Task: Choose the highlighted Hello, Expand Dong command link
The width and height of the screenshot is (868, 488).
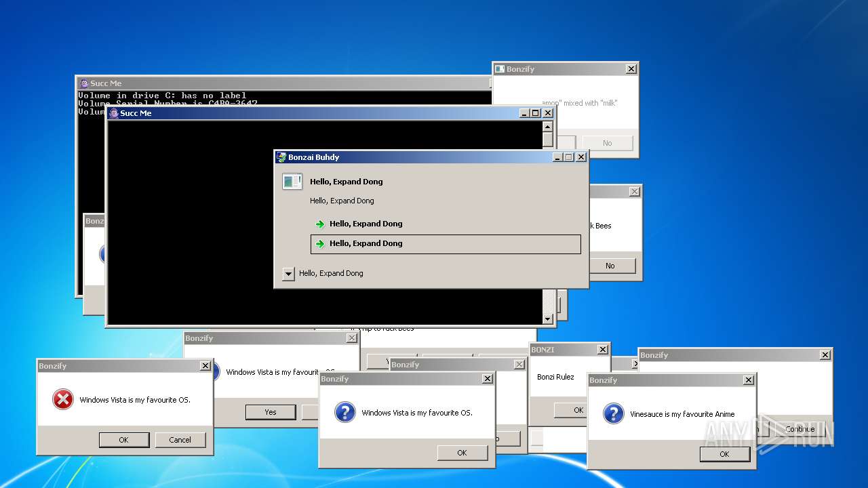Action: click(x=446, y=244)
